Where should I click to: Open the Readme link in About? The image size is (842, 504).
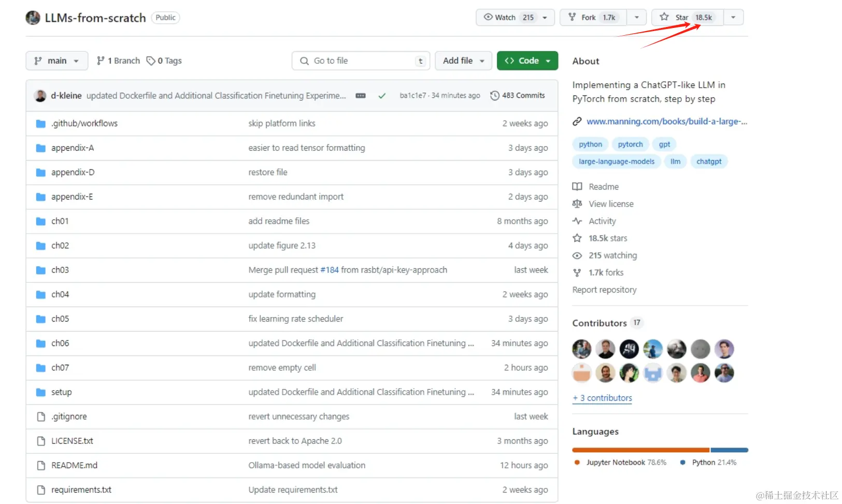pyautogui.click(x=596, y=187)
